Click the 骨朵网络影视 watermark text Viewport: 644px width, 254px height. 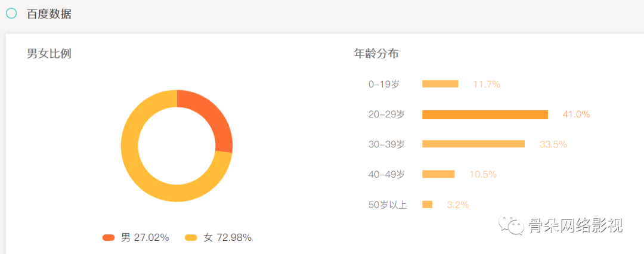575,225
